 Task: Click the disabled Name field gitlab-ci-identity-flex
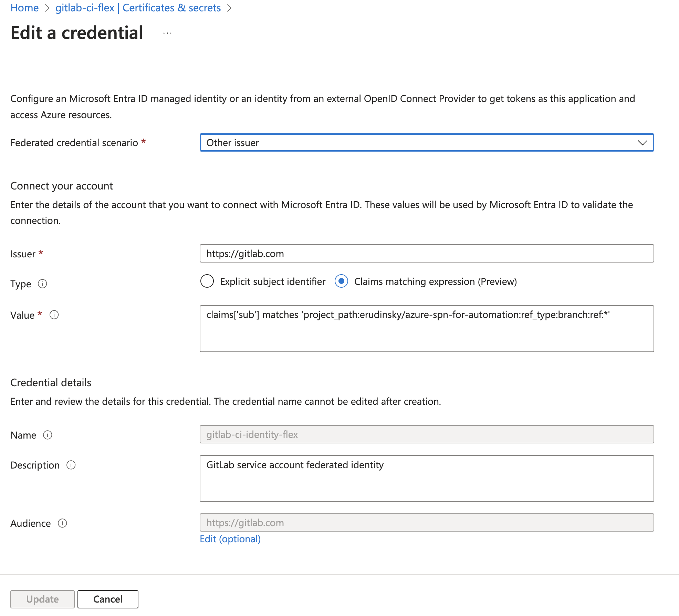pos(426,434)
